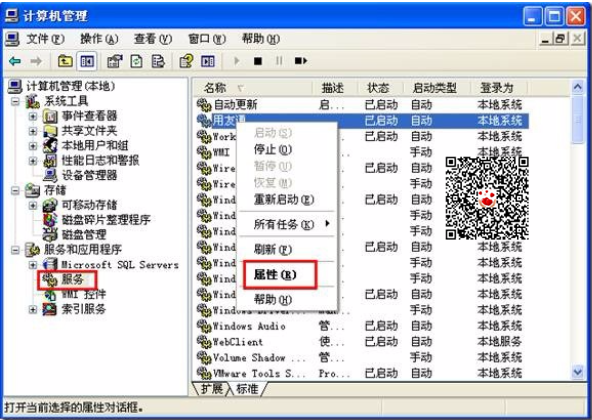
Task: Select the Volume Shadow service row
Action: click(361, 358)
